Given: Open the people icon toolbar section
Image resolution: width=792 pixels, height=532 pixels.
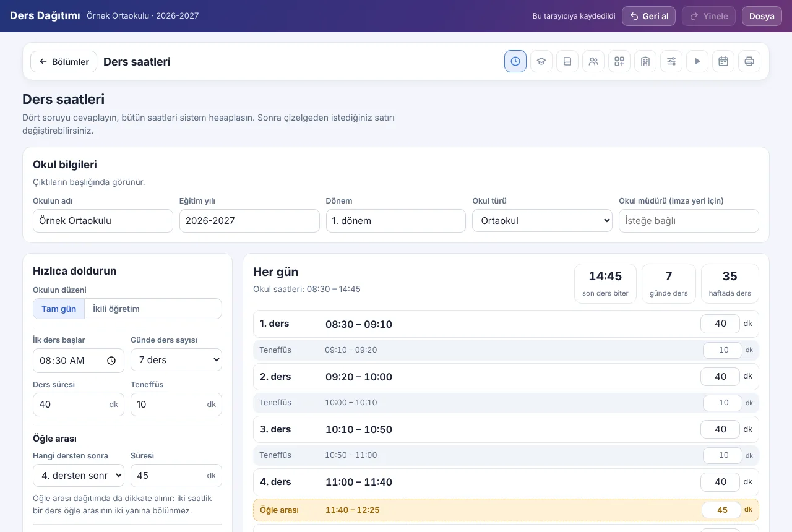Looking at the screenshot, I should 593,61.
